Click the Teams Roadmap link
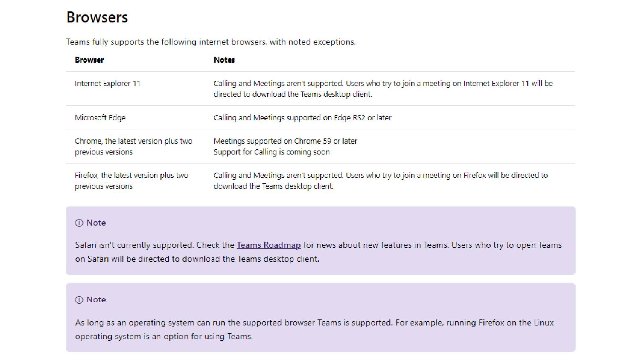The image size is (644, 362). click(269, 244)
